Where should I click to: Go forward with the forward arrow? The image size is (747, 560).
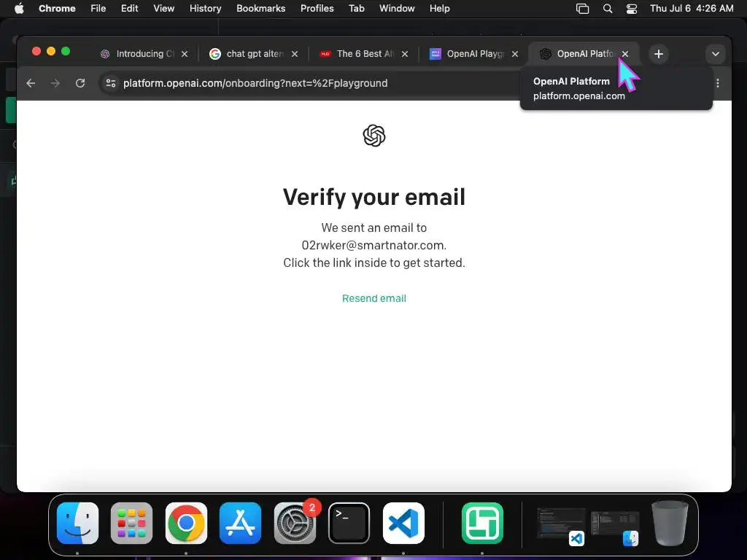pos(55,83)
